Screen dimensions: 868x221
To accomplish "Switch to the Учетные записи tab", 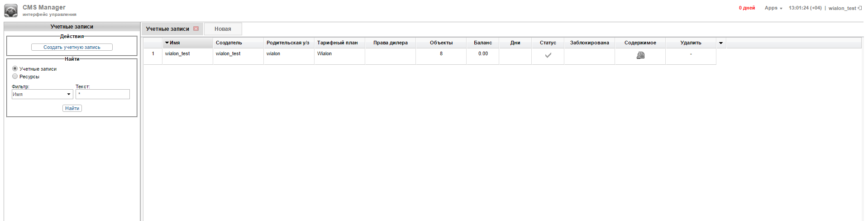I will (x=167, y=29).
